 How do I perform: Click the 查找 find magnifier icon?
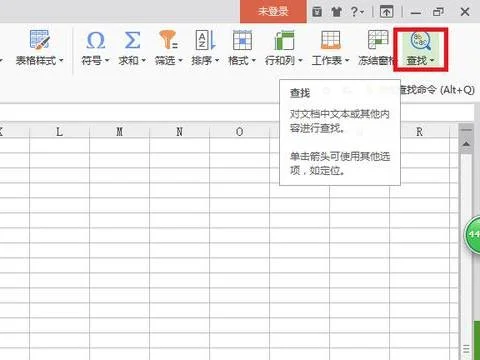420,40
